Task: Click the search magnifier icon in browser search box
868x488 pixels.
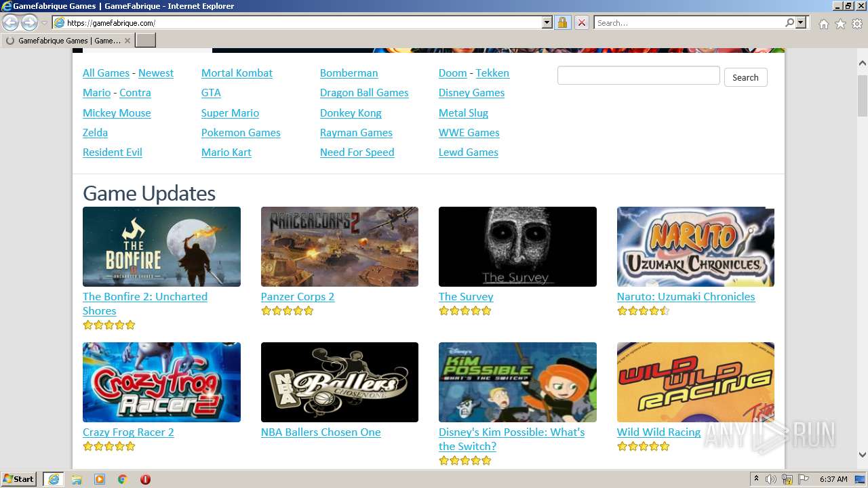Action: tap(789, 22)
